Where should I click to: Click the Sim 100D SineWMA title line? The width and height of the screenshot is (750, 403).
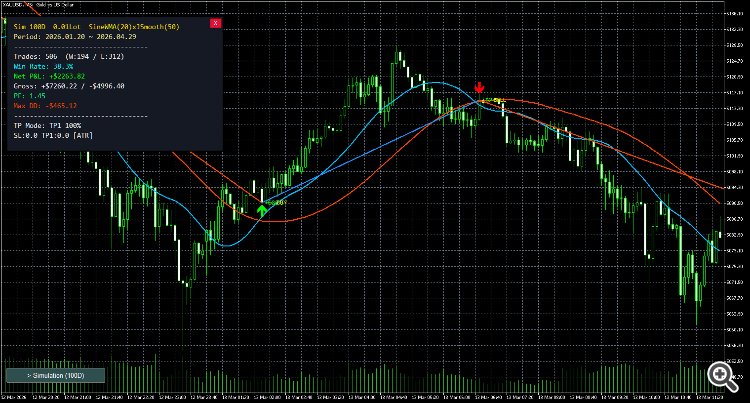[96, 27]
